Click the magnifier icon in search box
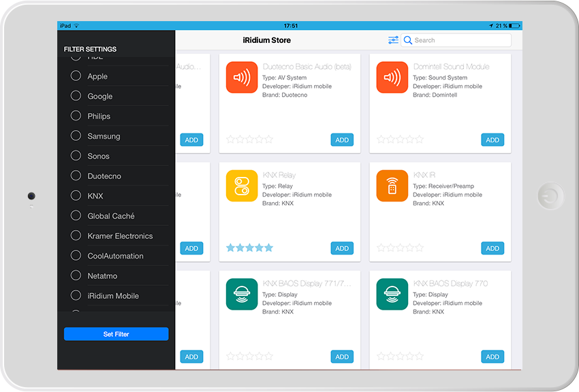Screen dimensions: 579x392 click(408, 40)
